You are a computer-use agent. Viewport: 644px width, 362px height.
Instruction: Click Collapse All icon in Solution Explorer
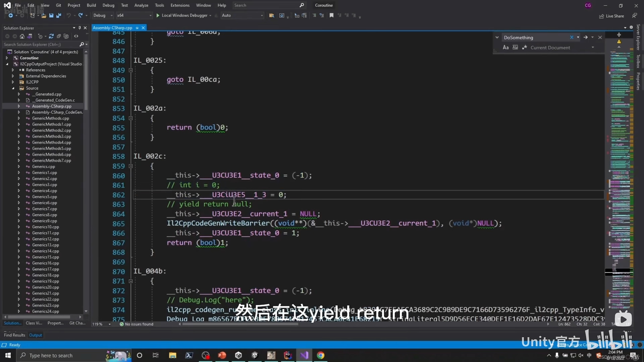pos(59,36)
